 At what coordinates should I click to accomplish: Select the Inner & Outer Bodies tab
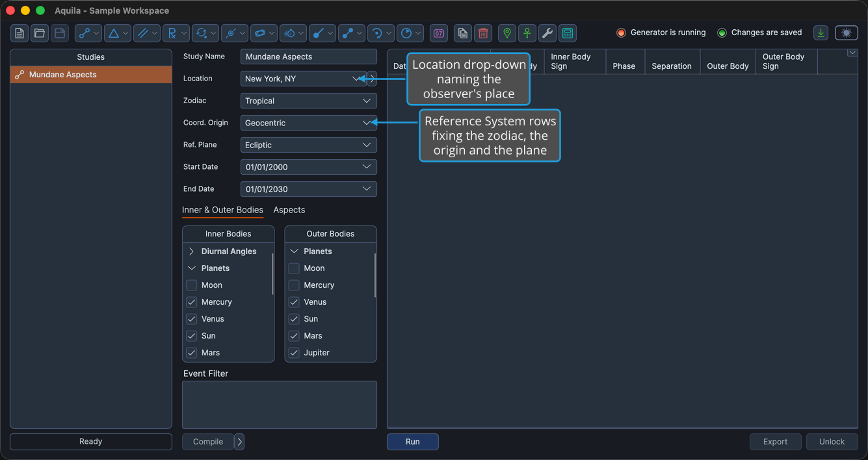(x=222, y=210)
